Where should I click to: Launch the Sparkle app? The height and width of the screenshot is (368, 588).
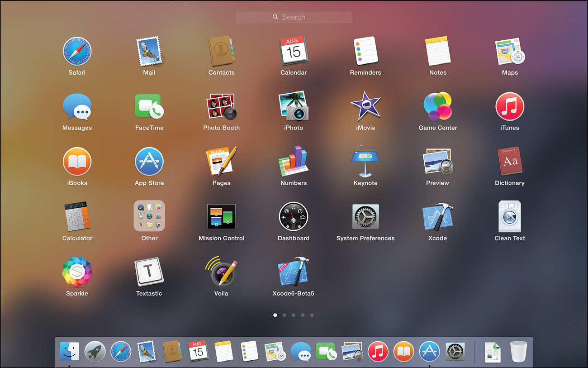(x=77, y=272)
